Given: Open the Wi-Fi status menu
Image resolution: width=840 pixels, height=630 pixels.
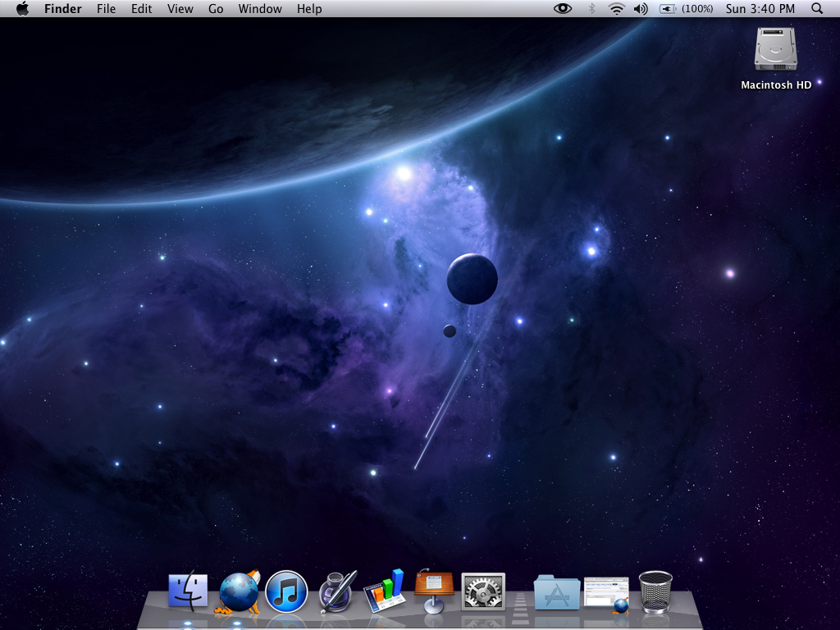Looking at the screenshot, I should (x=617, y=8).
